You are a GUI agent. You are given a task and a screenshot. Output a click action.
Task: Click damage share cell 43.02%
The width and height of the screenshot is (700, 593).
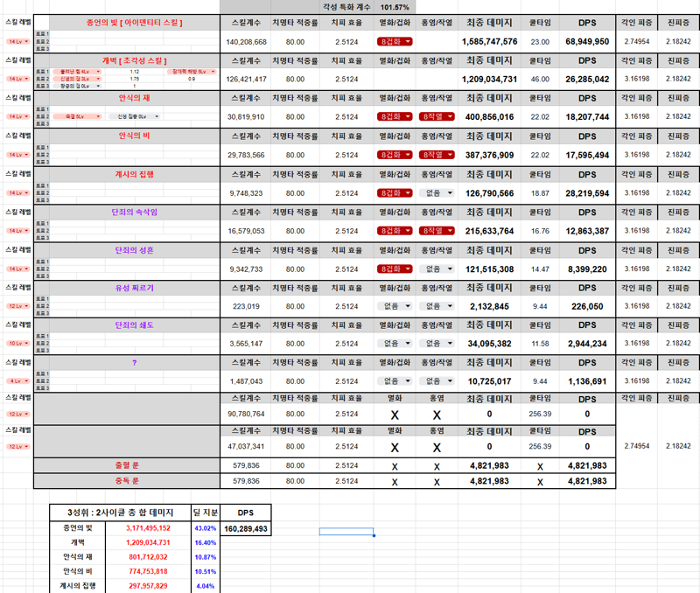(x=206, y=528)
